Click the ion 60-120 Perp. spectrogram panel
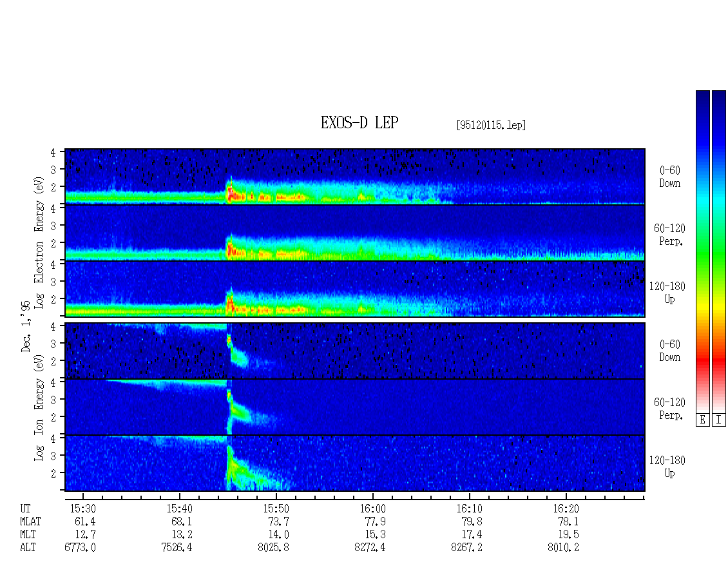The image size is (728, 564). tap(355, 407)
